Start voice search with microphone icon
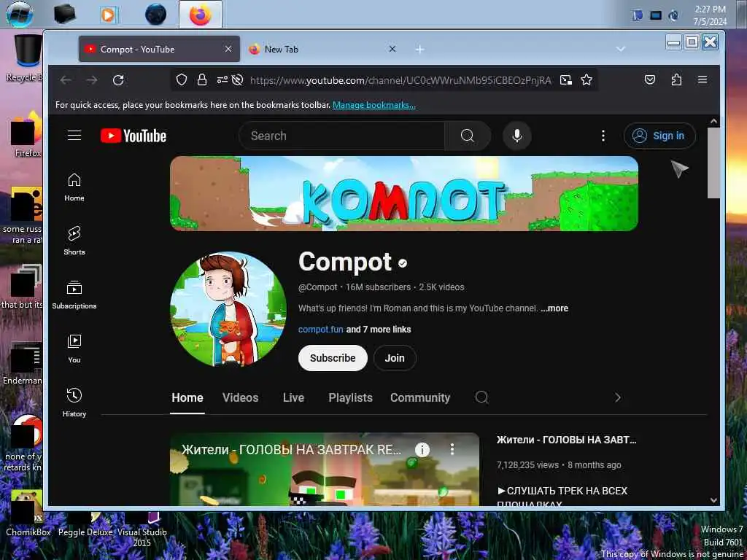The width and height of the screenshot is (747, 560). [517, 136]
